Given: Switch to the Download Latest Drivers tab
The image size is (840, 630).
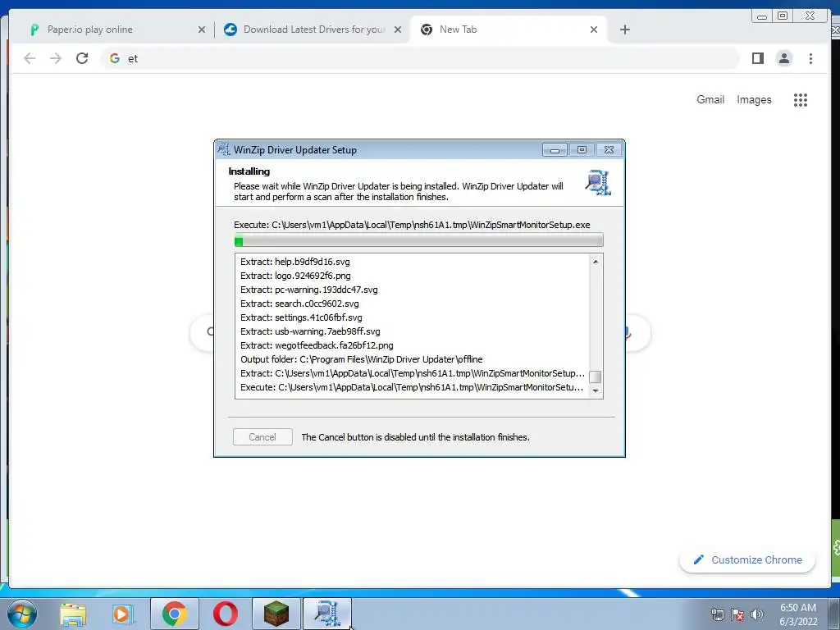Looking at the screenshot, I should click(x=313, y=30).
